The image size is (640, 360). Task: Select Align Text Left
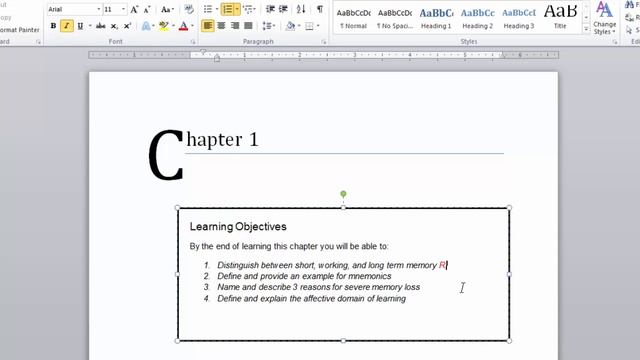pos(208,26)
